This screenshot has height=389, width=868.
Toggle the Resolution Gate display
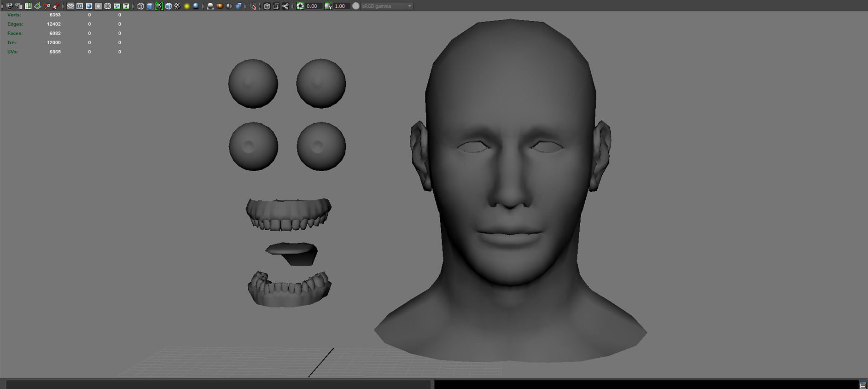89,6
